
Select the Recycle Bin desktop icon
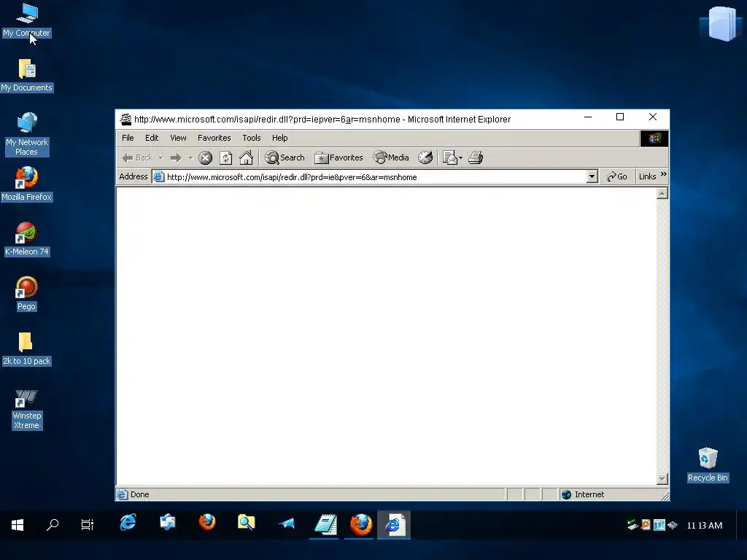[x=708, y=464]
